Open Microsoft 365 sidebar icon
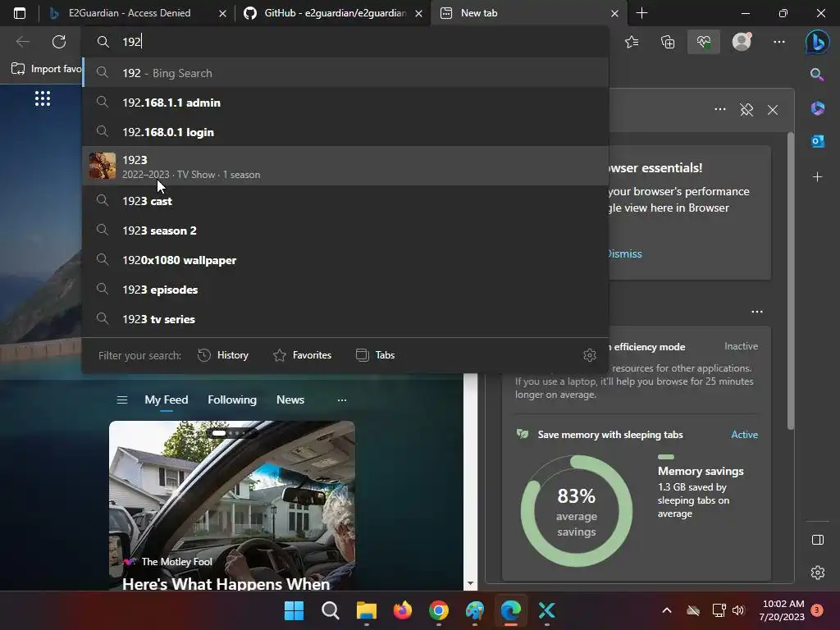The image size is (840, 630). tap(818, 108)
